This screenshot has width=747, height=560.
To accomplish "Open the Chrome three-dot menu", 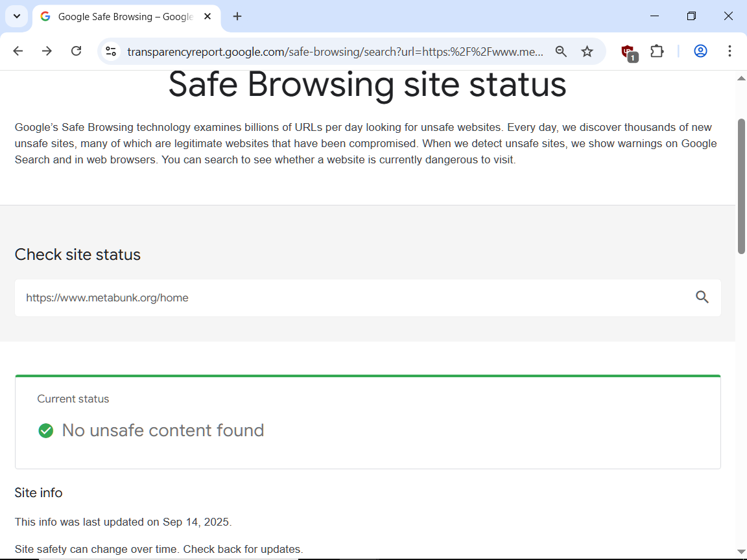I will click(x=729, y=51).
